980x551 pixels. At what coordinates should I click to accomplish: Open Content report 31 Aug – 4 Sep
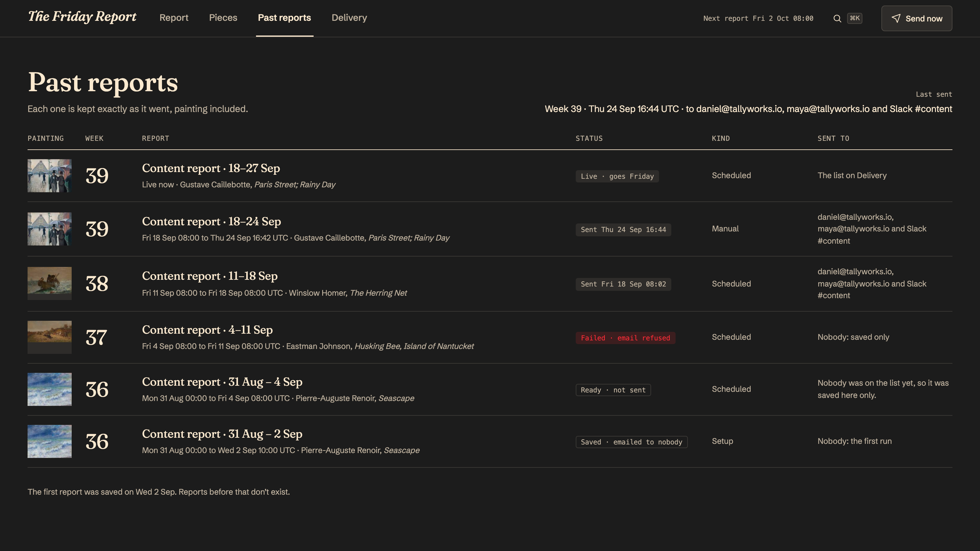pos(222,382)
